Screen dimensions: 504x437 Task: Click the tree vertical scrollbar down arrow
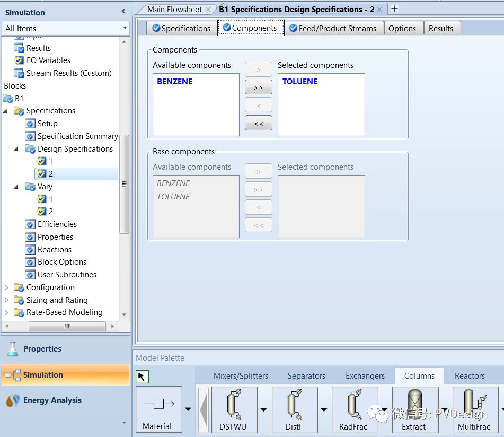pyautogui.click(x=124, y=315)
